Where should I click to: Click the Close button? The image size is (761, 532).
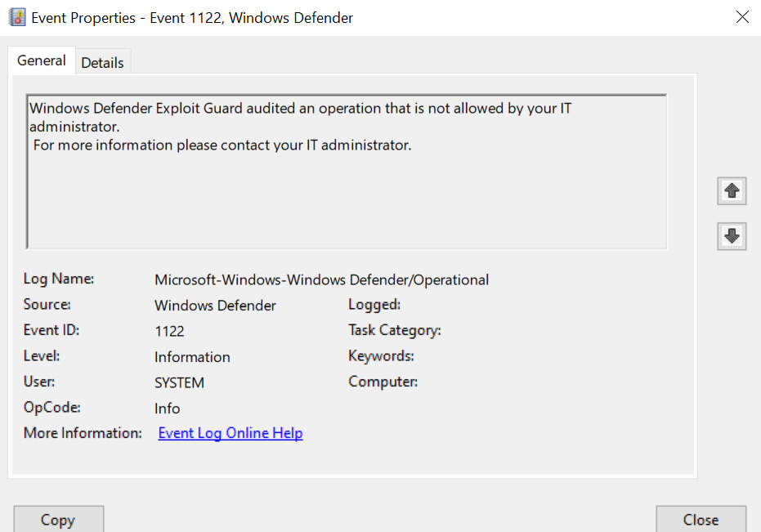[701, 520]
